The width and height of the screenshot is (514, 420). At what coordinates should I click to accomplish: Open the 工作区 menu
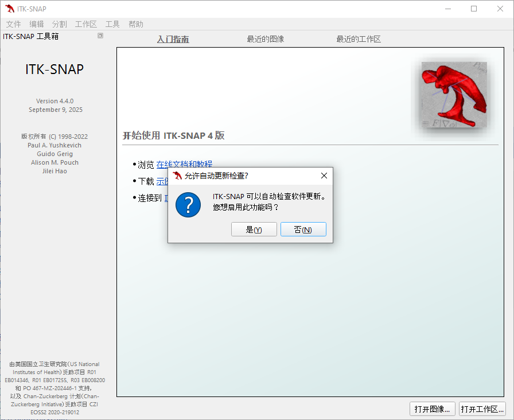click(x=86, y=24)
